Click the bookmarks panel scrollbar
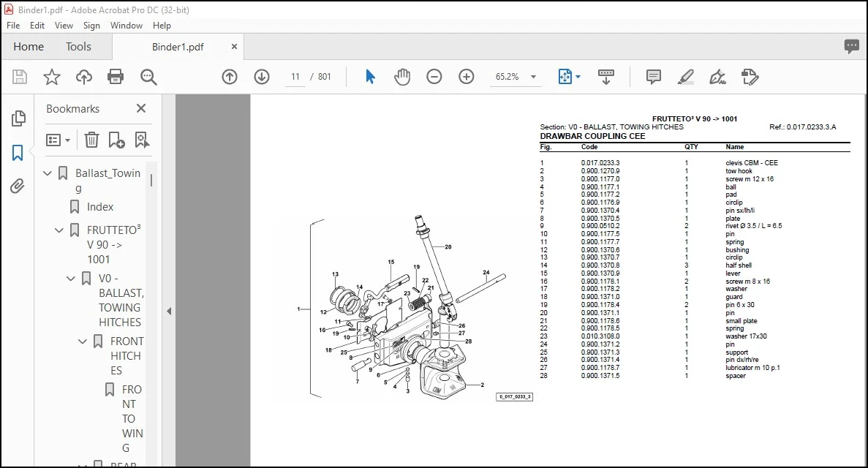Screen dimensions: 868x468 (151, 181)
